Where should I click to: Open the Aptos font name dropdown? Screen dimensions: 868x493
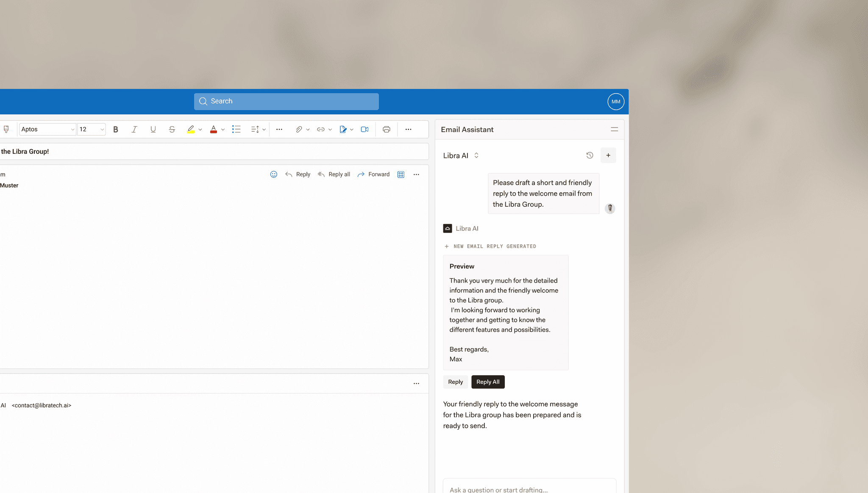tap(47, 130)
